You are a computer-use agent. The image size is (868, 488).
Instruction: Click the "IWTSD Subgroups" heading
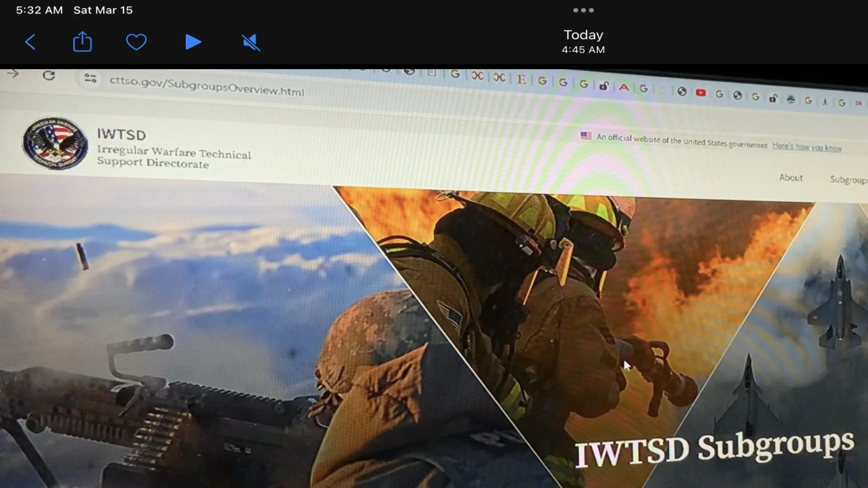[x=715, y=447]
